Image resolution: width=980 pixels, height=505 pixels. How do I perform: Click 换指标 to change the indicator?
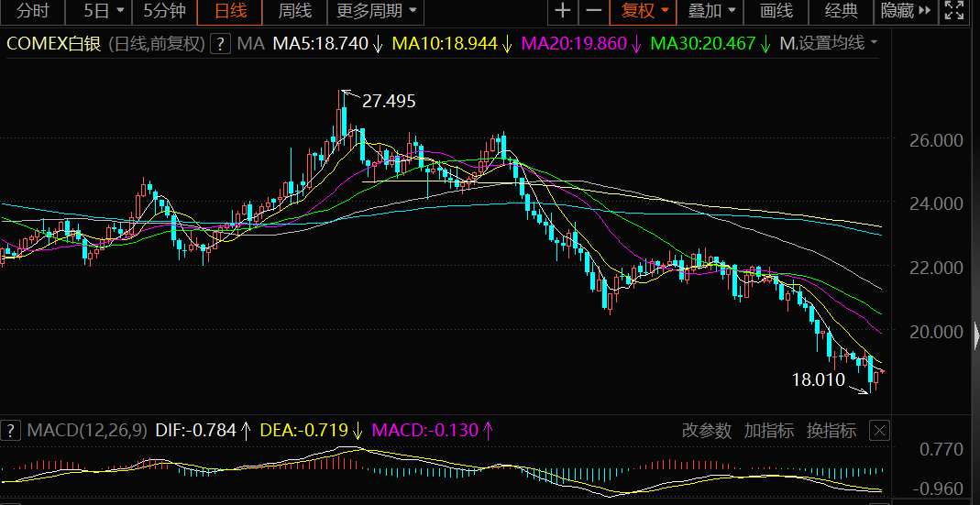pyautogui.click(x=831, y=430)
